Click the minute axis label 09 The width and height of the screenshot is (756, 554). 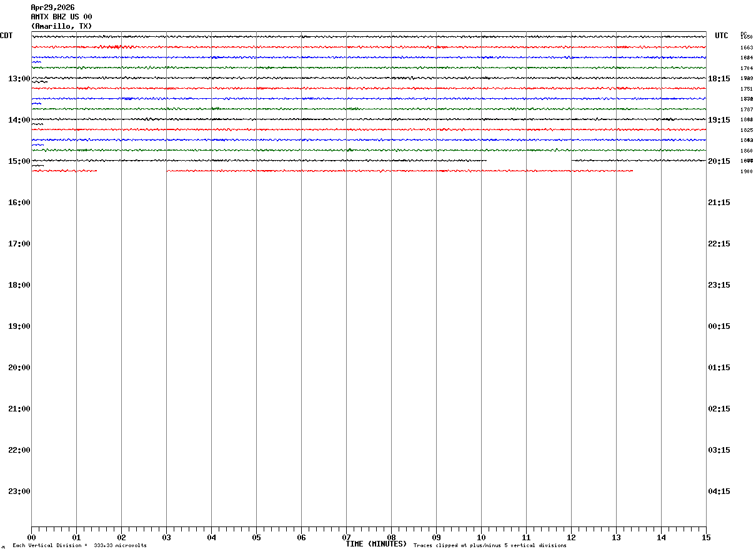[x=436, y=538]
